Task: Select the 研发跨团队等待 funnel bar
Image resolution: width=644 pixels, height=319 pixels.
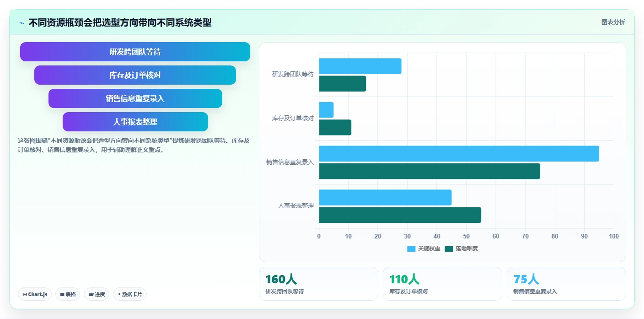Action: click(135, 52)
